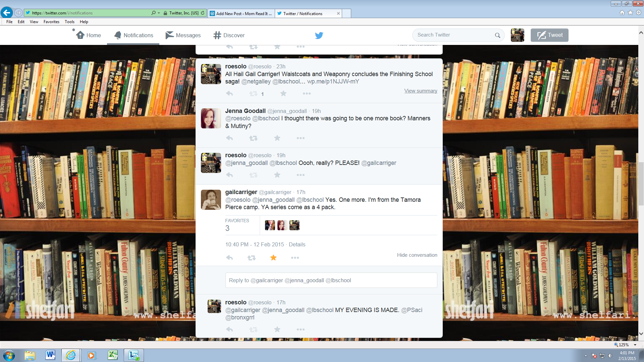Image resolution: width=644 pixels, height=362 pixels.
Task: Open address bar search dropdown arrow
Action: click(159, 13)
